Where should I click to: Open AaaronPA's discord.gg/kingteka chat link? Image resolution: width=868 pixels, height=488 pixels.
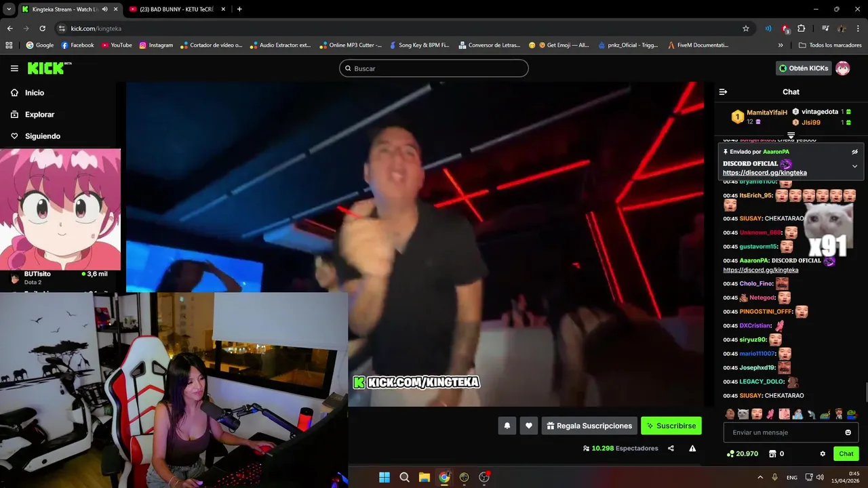(760, 270)
